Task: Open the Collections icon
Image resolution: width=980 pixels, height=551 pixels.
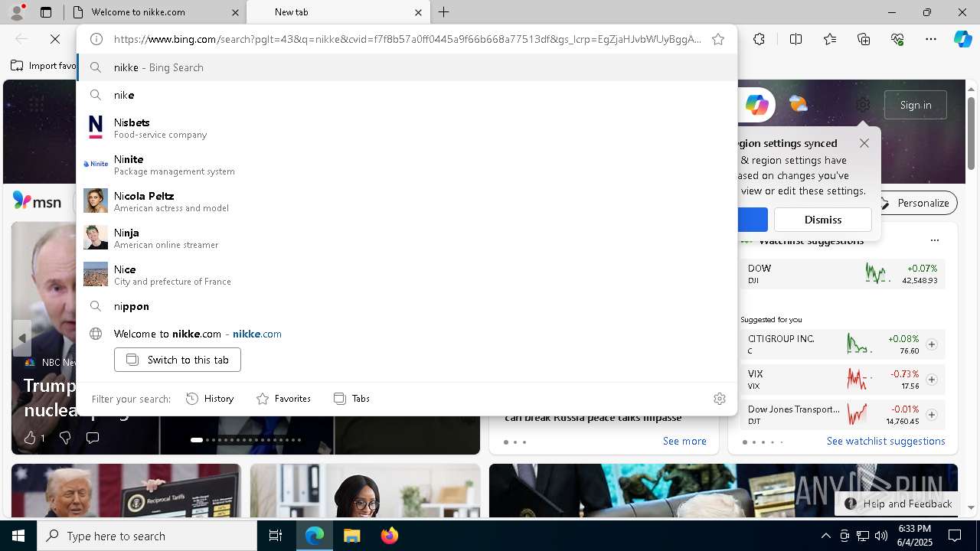Action: [x=864, y=39]
